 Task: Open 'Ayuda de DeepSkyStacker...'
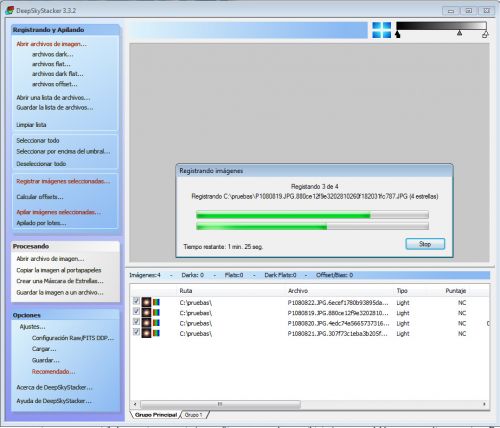[x=54, y=401]
